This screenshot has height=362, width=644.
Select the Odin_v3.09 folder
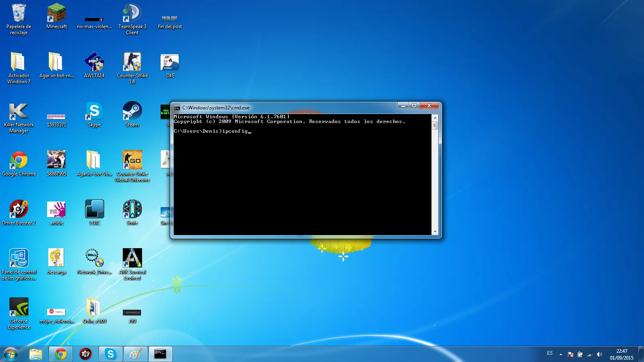coord(94,311)
